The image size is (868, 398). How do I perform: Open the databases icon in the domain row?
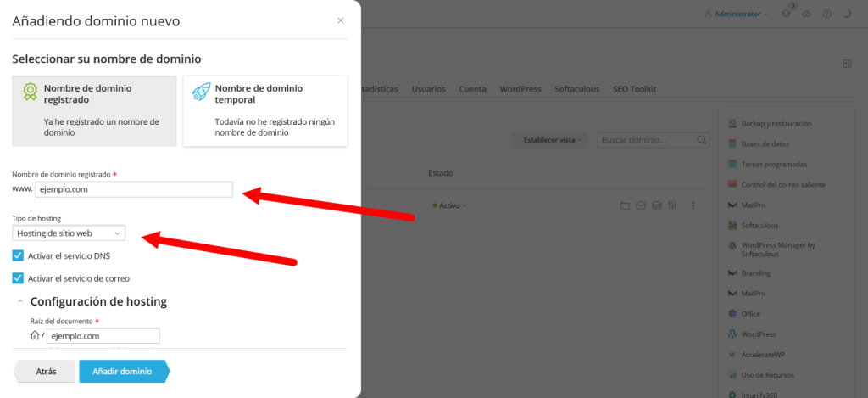[x=656, y=205]
